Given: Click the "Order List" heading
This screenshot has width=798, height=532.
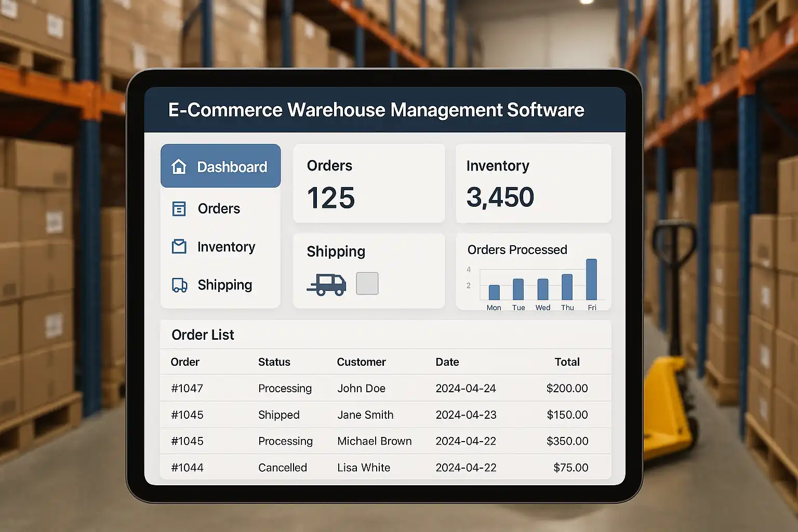Looking at the screenshot, I should tap(203, 335).
